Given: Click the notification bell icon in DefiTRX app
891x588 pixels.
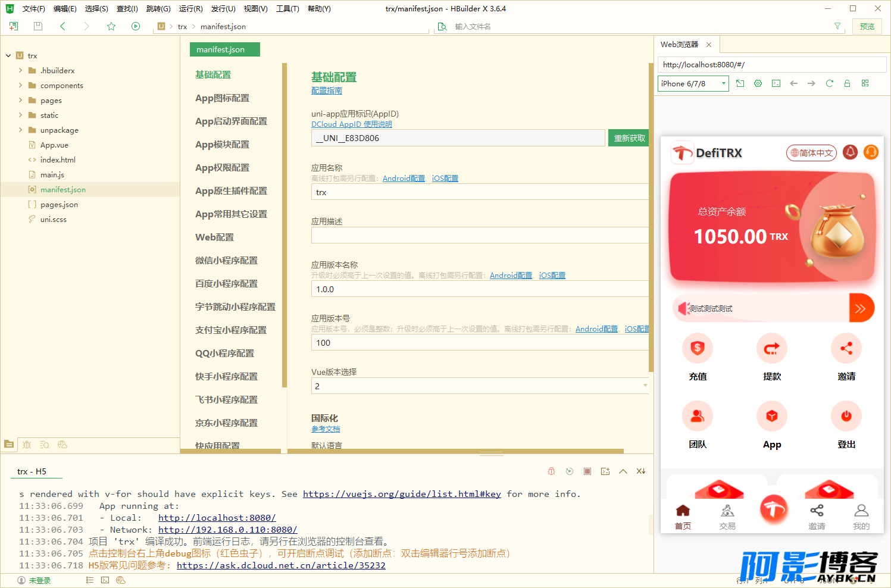Looking at the screenshot, I should pos(851,152).
